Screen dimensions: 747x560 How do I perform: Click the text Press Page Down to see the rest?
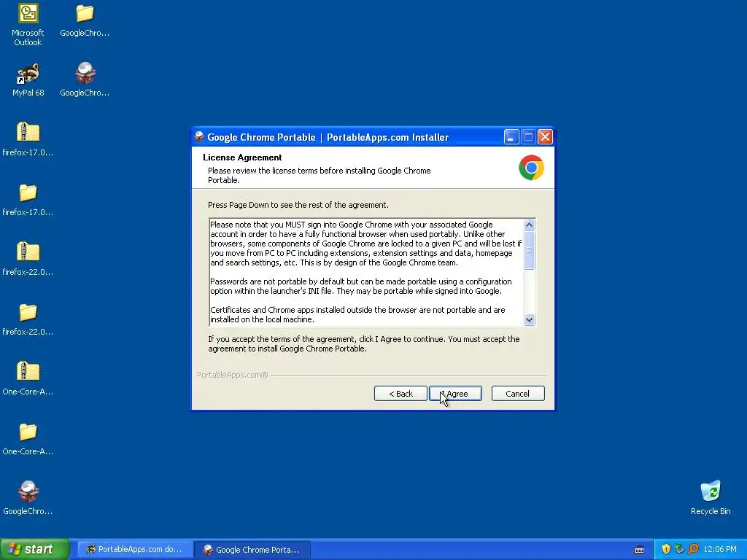tap(298, 205)
